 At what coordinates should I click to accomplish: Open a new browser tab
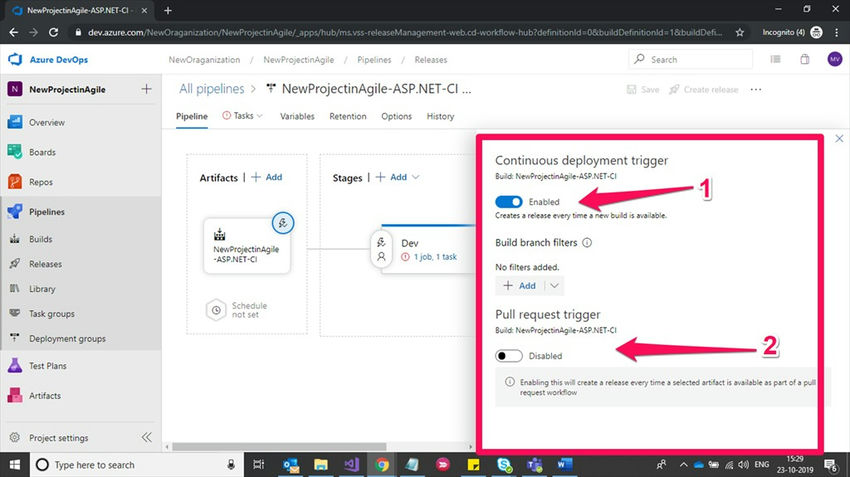[168, 10]
